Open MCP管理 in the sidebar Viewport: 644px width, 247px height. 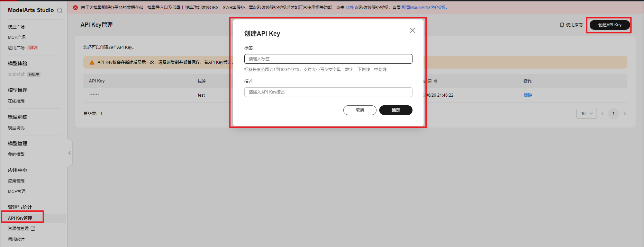pos(17,192)
